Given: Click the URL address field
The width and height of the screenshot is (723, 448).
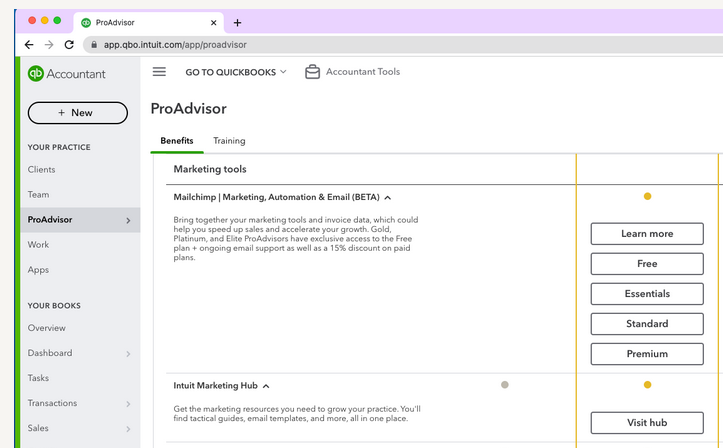Looking at the screenshot, I should [300, 45].
